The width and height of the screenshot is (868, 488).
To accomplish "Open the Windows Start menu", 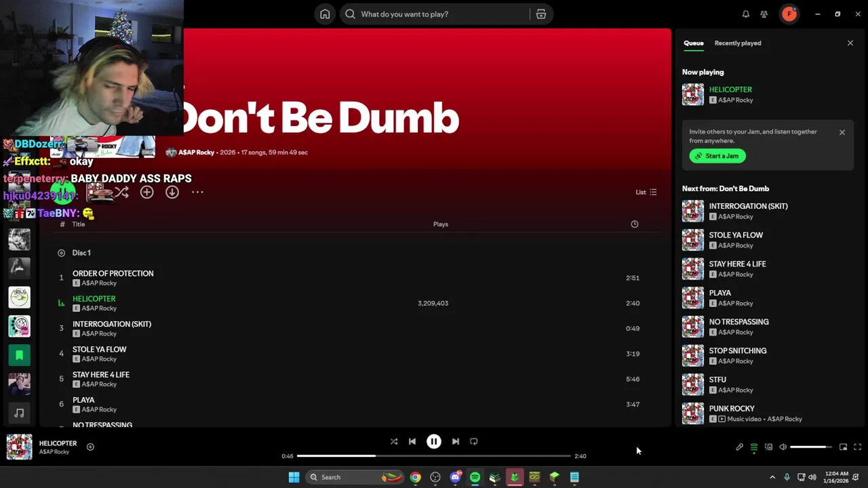I will tap(294, 477).
